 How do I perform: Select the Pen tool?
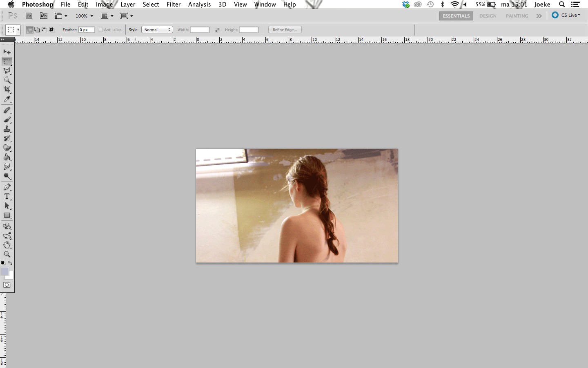pos(7,187)
